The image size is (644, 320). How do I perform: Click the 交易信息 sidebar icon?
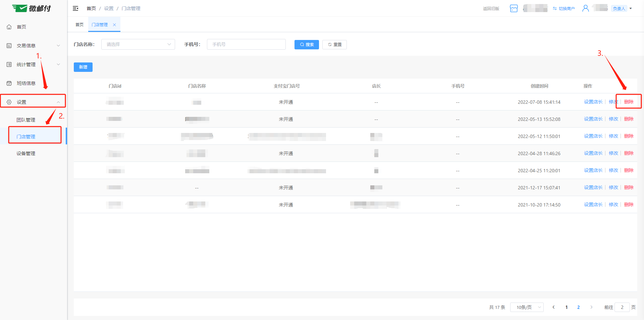pyautogui.click(x=9, y=46)
